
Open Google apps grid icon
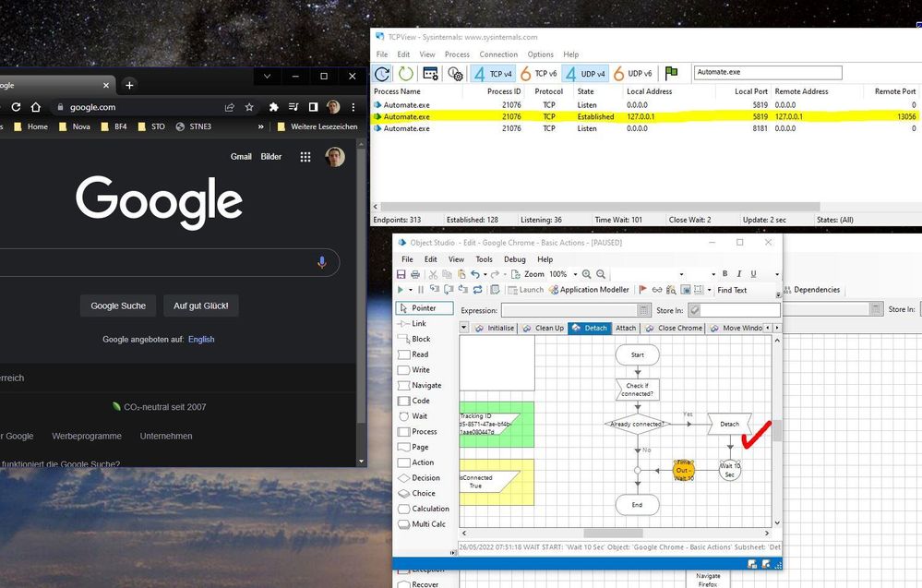click(x=305, y=157)
